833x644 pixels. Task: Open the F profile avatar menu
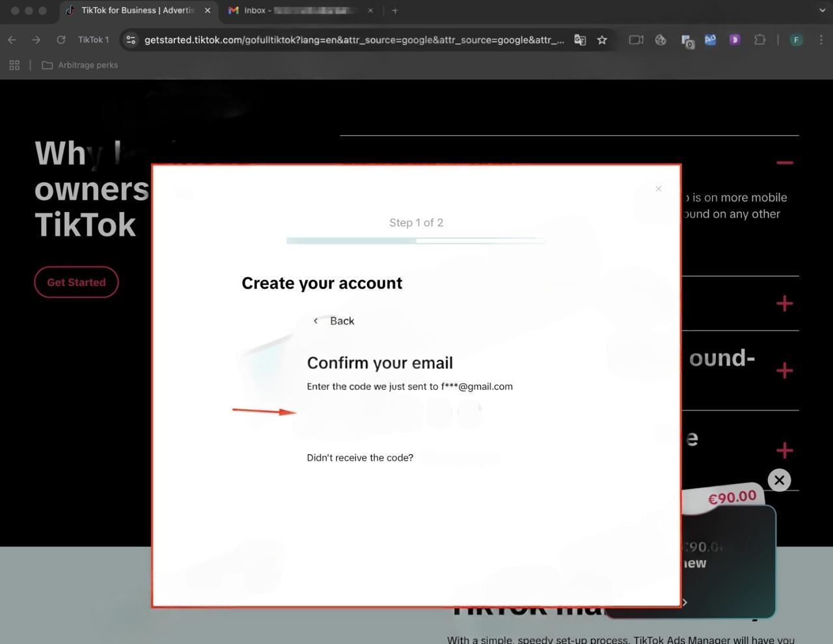coord(796,40)
